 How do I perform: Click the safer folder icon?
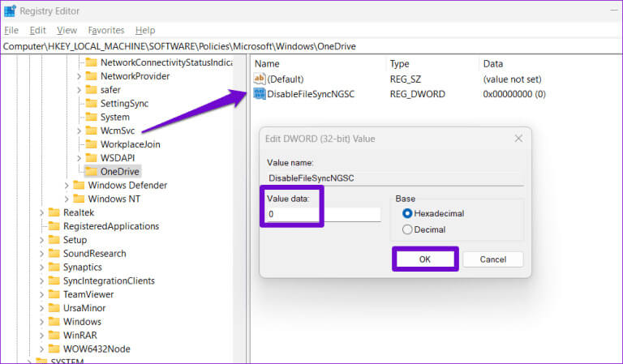[x=92, y=90]
